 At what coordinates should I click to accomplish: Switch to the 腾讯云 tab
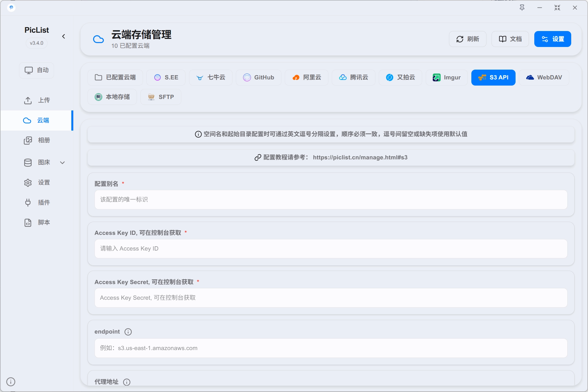354,77
